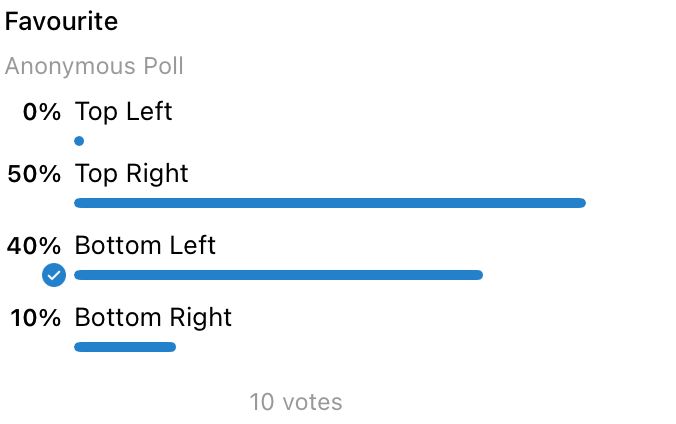
Task: Select the Bottom Right poll option
Action: (153, 318)
